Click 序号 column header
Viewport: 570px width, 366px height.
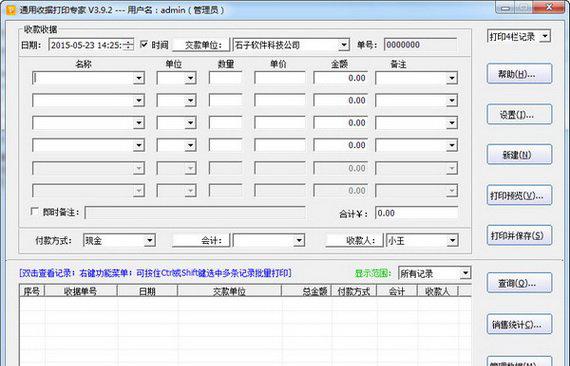(32, 291)
